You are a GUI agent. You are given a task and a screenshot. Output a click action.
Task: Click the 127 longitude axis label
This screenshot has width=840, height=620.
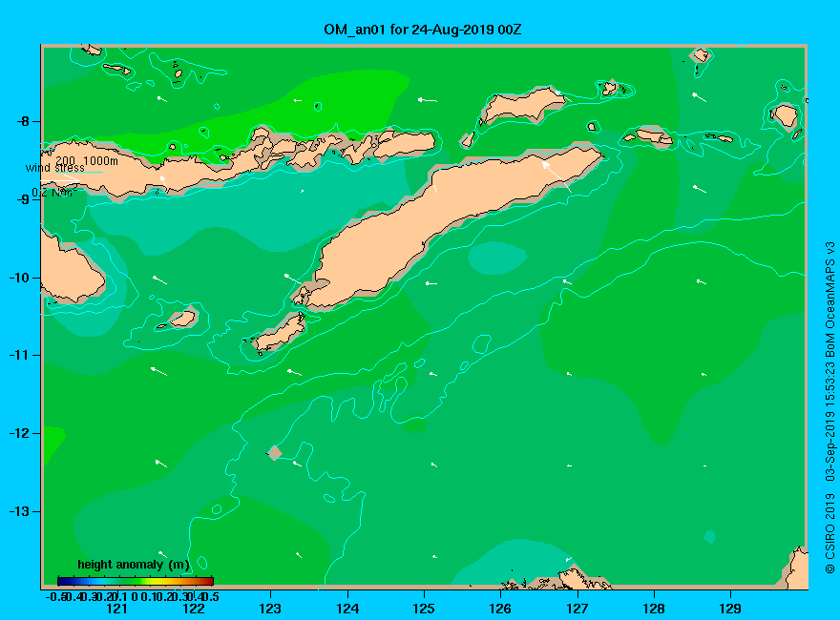pyautogui.click(x=577, y=609)
